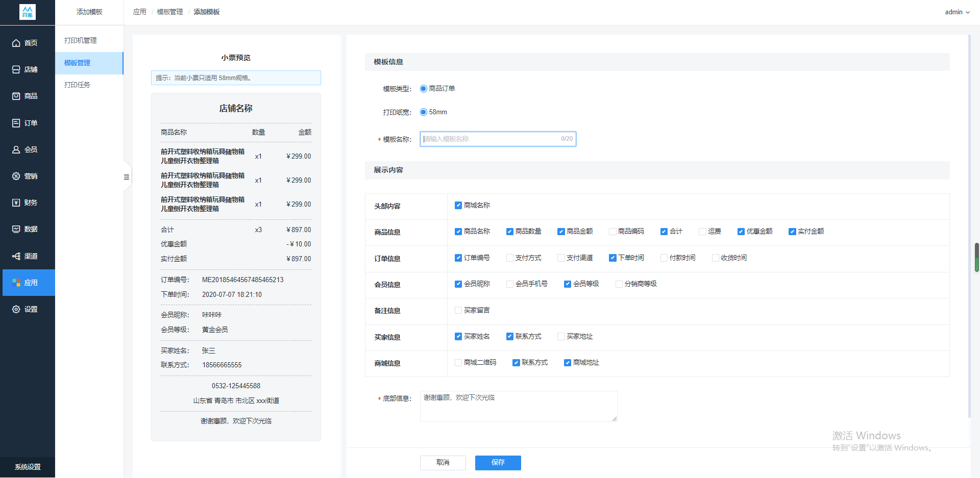
Task: Open the 店铺 store icon
Action: [x=16, y=69]
